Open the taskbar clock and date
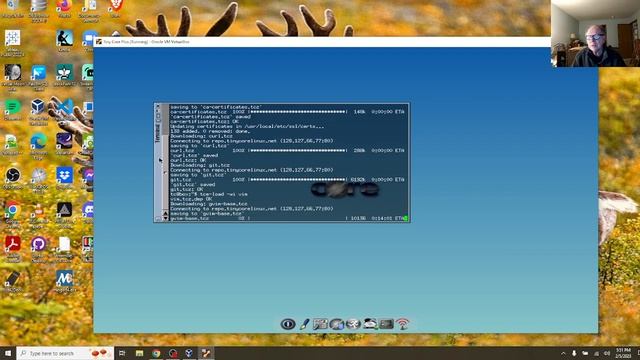The image size is (640, 360). tap(623, 353)
